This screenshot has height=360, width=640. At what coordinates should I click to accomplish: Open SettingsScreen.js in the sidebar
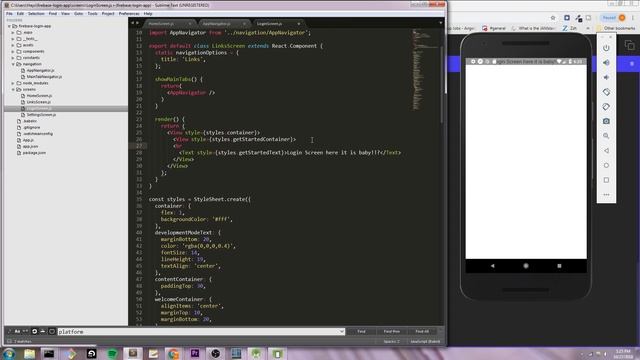click(41, 115)
